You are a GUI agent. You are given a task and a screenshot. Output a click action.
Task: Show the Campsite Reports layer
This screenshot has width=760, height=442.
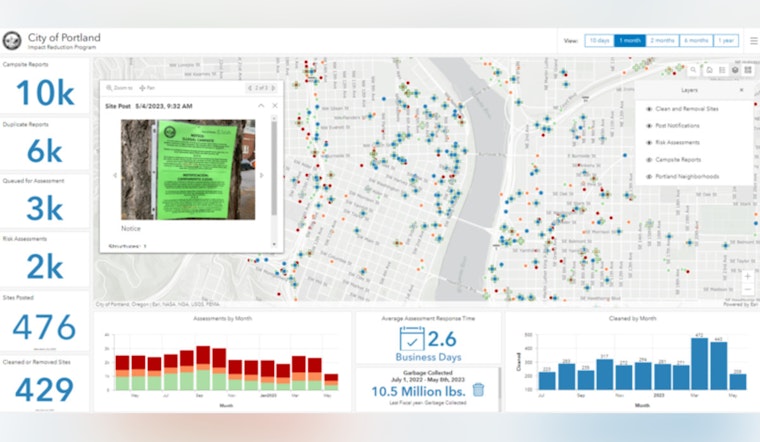point(649,160)
